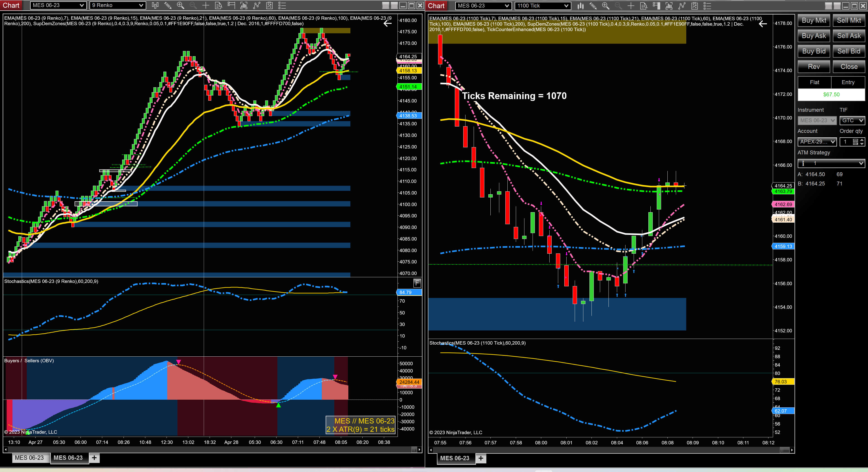Open trade performance icon in 1100 Tick chart
The image size is (868, 472).
694,6
